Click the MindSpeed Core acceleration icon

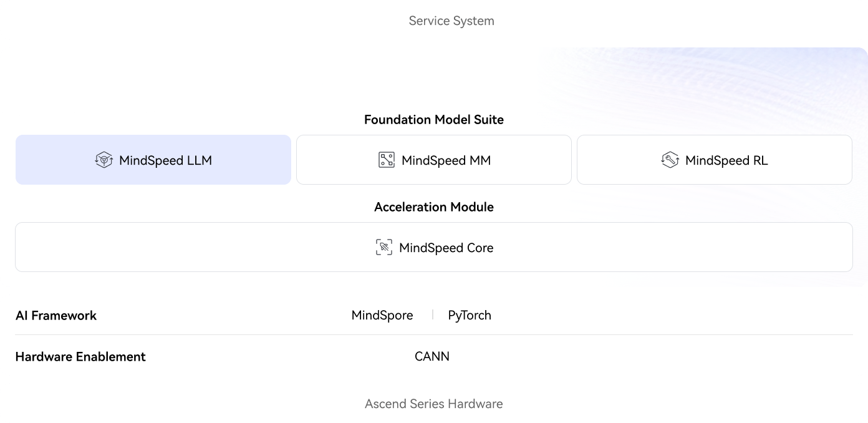(x=384, y=248)
